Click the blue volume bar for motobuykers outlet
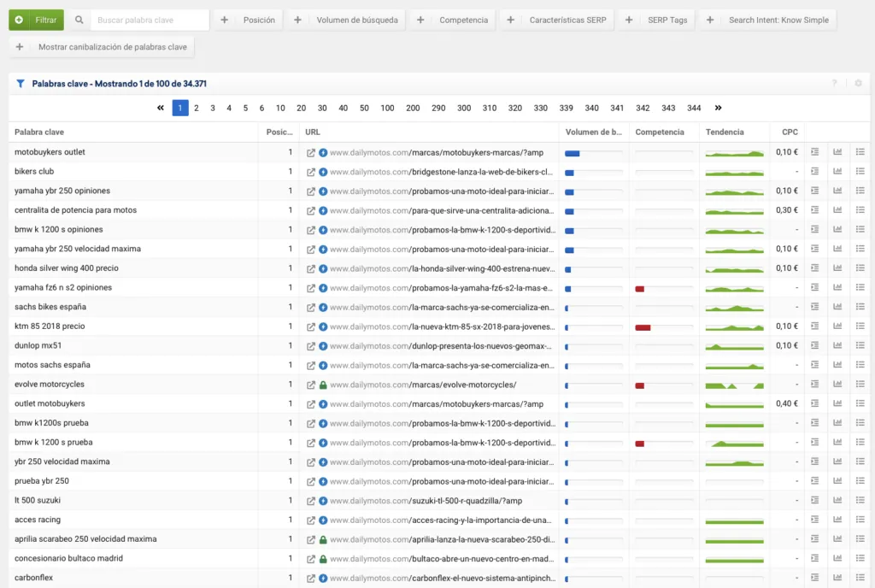The height and width of the screenshot is (588, 875). click(572, 154)
